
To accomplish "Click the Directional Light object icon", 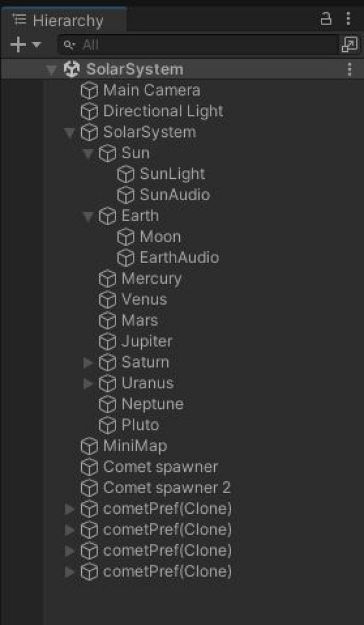I will coord(91,111).
